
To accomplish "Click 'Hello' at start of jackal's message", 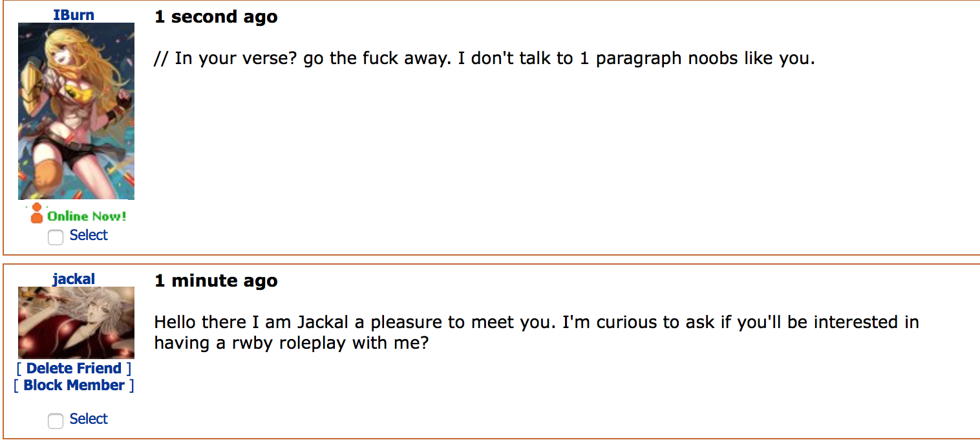I will (x=175, y=322).
